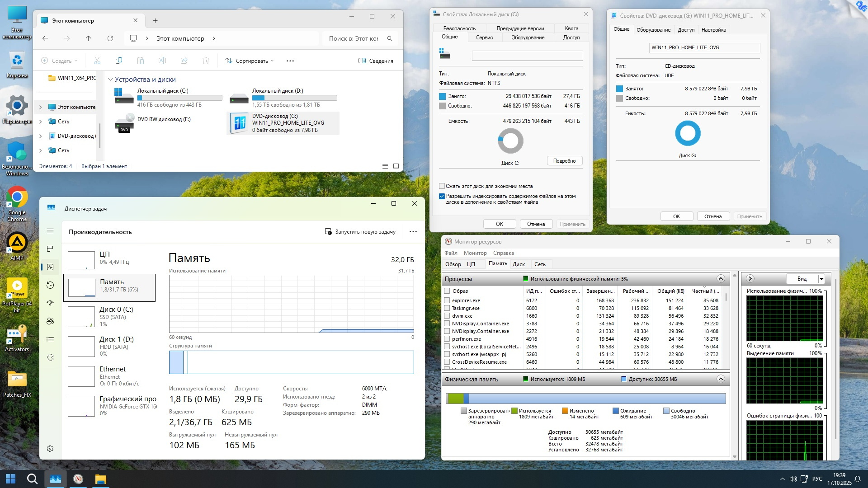Click the Run new task icon
This screenshot has width=868, height=488.
point(328,232)
